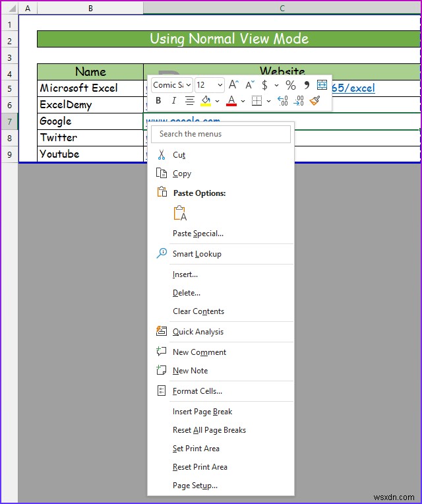Choose Delete... from context menu
The image size is (422, 504).
coord(221,293)
